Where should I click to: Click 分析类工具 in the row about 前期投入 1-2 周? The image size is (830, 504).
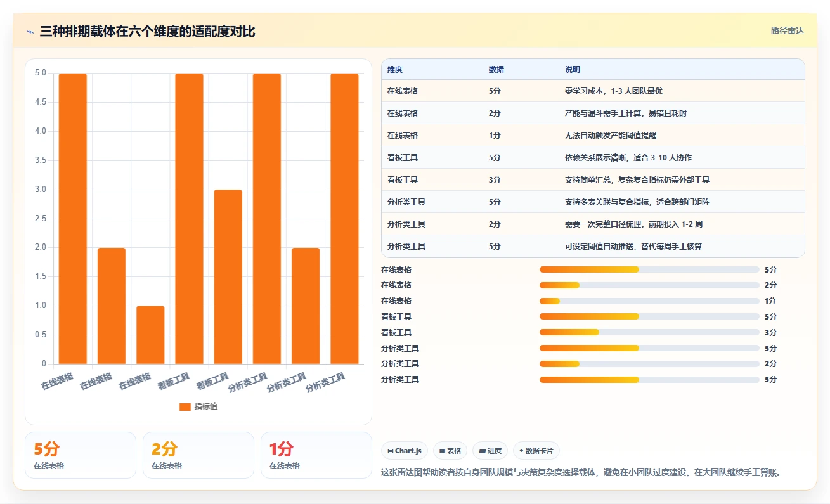pyautogui.click(x=406, y=224)
